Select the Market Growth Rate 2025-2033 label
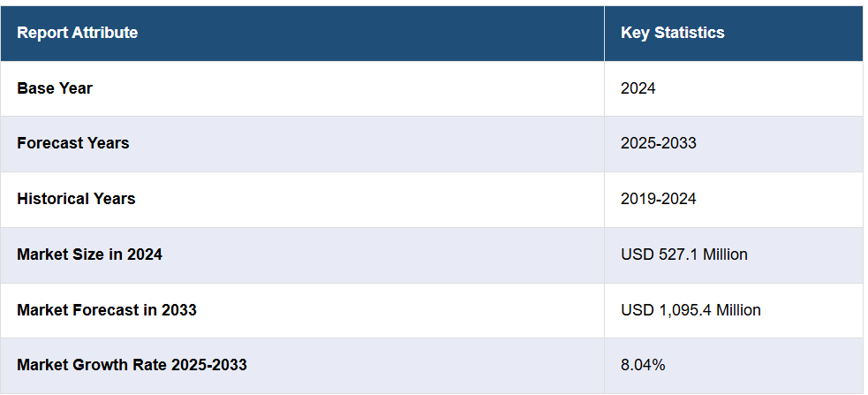868x395 pixels. [x=132, y=365]
